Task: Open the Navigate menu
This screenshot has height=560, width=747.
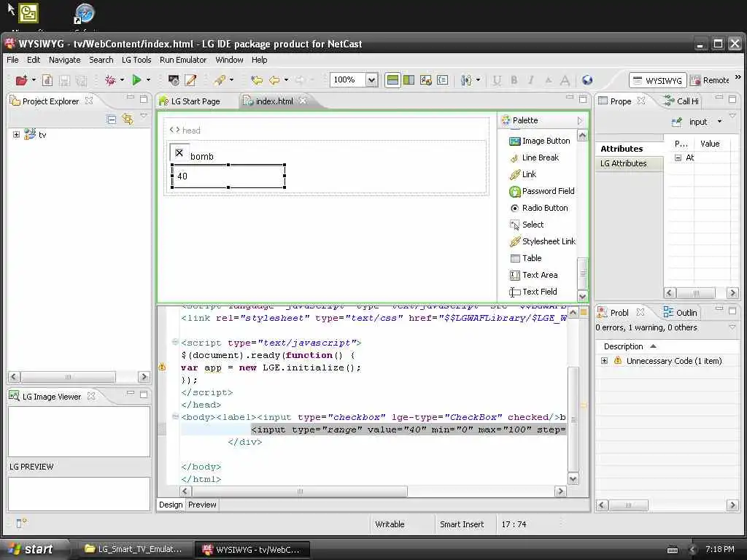Action: pyautogui.click(x=65, y=60)
